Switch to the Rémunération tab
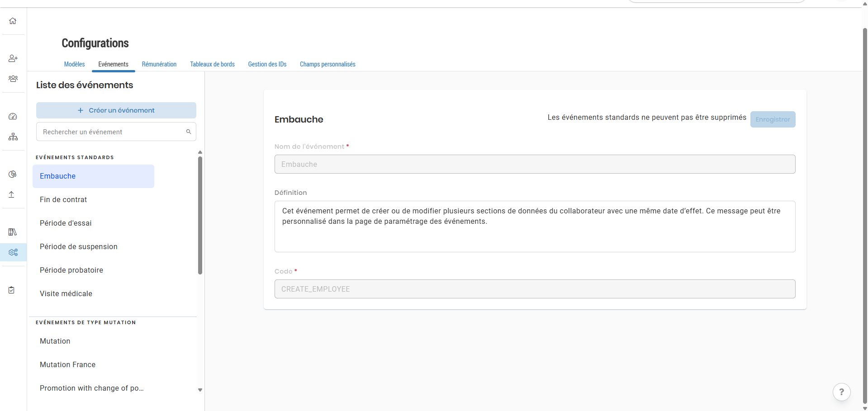Viewport: 868px width, 411px height. pos(159,64)
